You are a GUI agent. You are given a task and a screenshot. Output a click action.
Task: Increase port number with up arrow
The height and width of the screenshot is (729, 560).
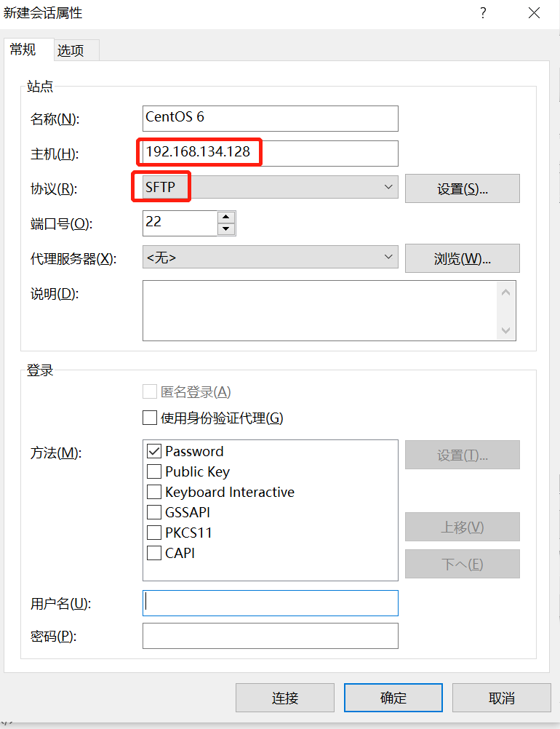click(x=226, y=217)
